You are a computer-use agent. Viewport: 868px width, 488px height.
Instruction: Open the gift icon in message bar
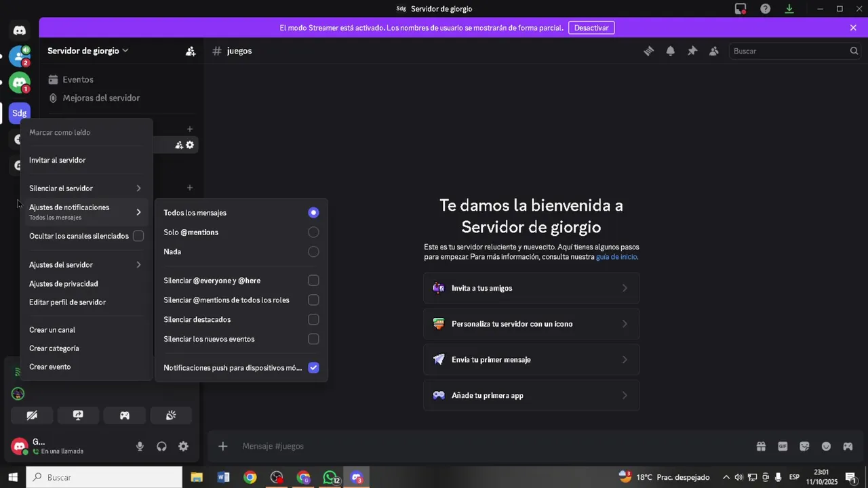click(x=761, y=446)
